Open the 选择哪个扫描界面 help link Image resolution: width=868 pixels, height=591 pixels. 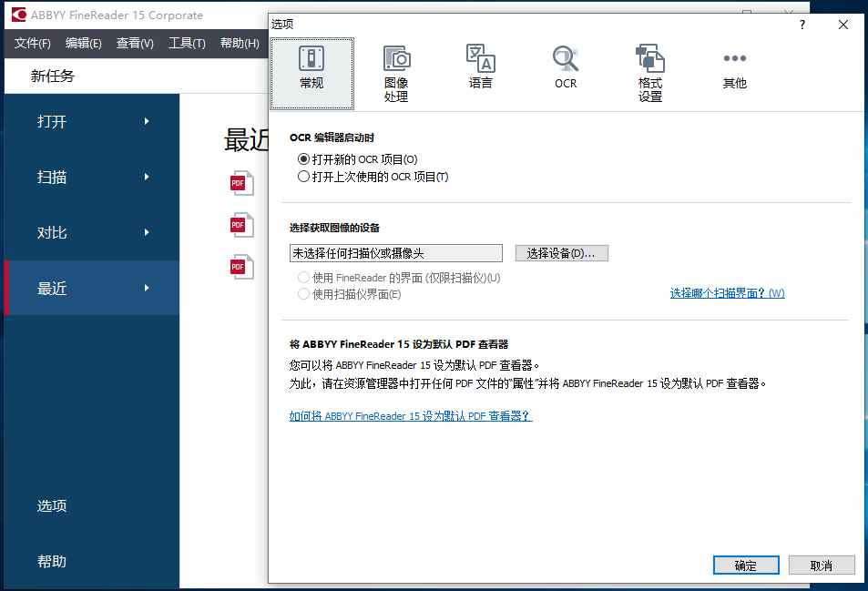point(726,291)
